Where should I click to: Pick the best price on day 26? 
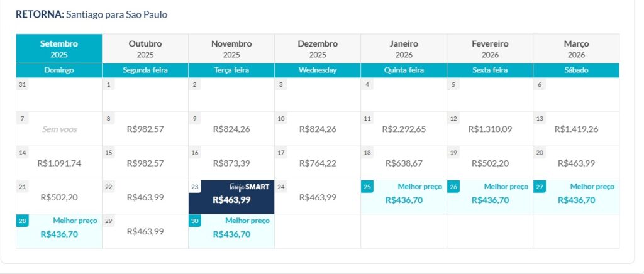pos(490,197)
